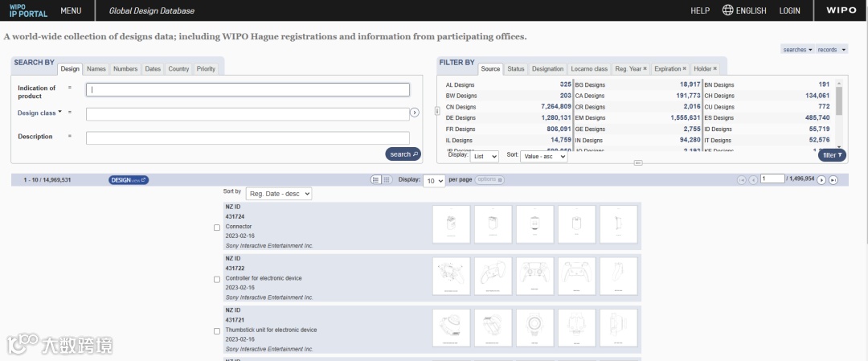Select the Source filter tab
This screenshot has width=868, height=361.
coord(490,68)
